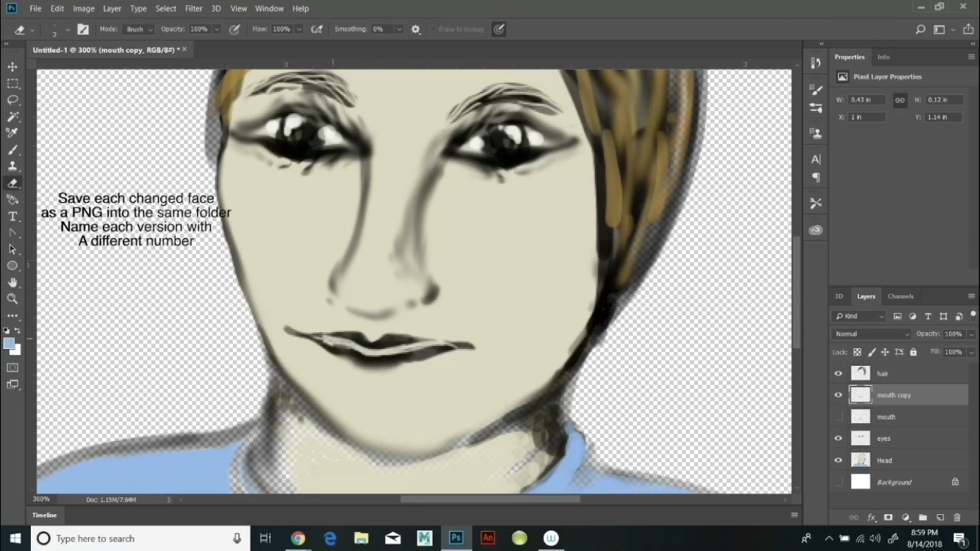This screenshot has width=980, height=551.
Task: Open the Photoshop search icon in options bar
Action: click(x=920, y=29)
